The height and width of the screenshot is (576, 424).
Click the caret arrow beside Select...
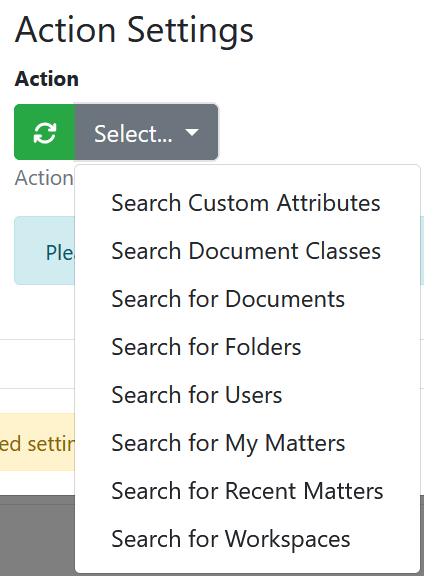pyautogui.click(x=192, y=132)
